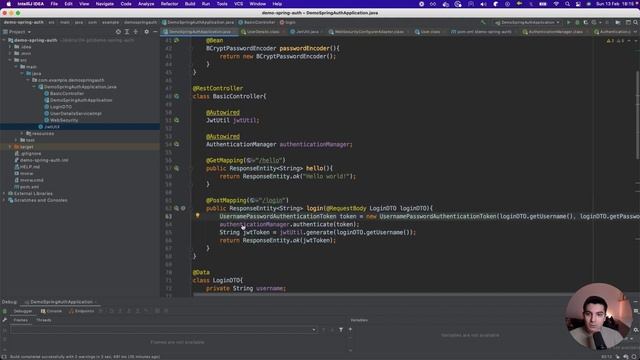Click the filter funnel icon in Frames panel
Viewport: 640px width, 360px height.
(x=341, y=329)
